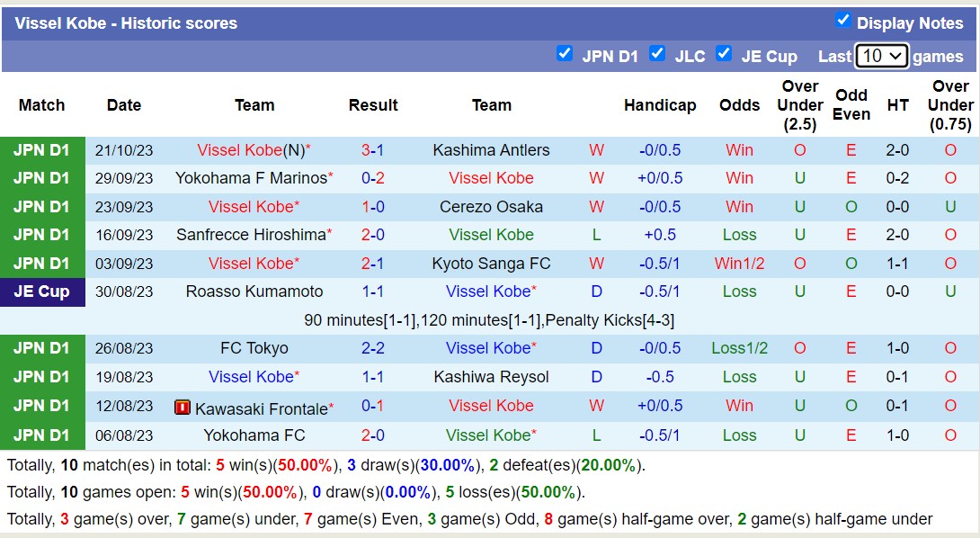This screenshot has width=980, height=538.
Task: Click the JPN D1 badge on the Cerezo Osaka row
Action: [x=40, y=206]
